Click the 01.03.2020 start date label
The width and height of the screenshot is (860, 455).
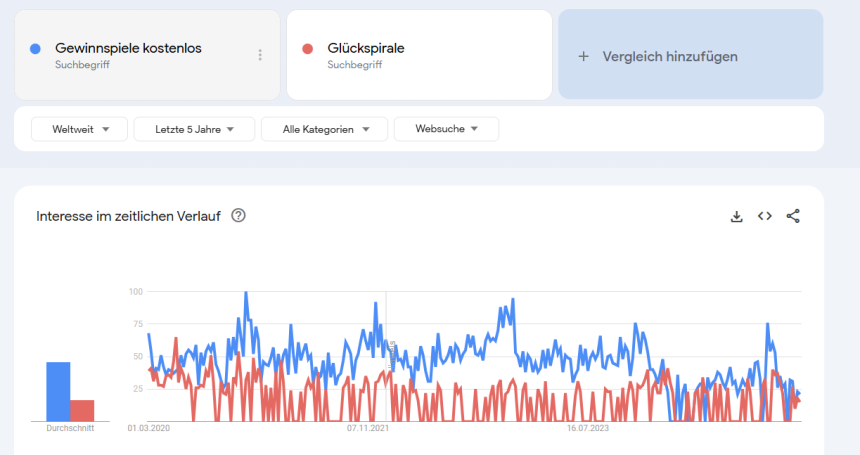click(148, 428)
